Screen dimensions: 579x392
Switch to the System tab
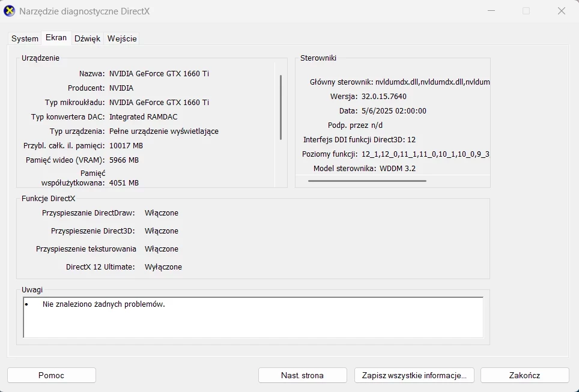(x=25, y=38)
